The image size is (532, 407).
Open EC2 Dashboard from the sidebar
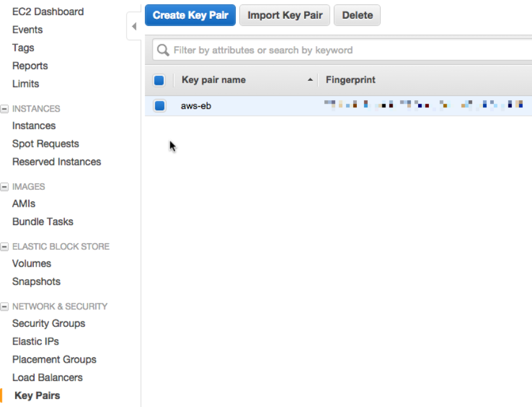tap(48, 12)
